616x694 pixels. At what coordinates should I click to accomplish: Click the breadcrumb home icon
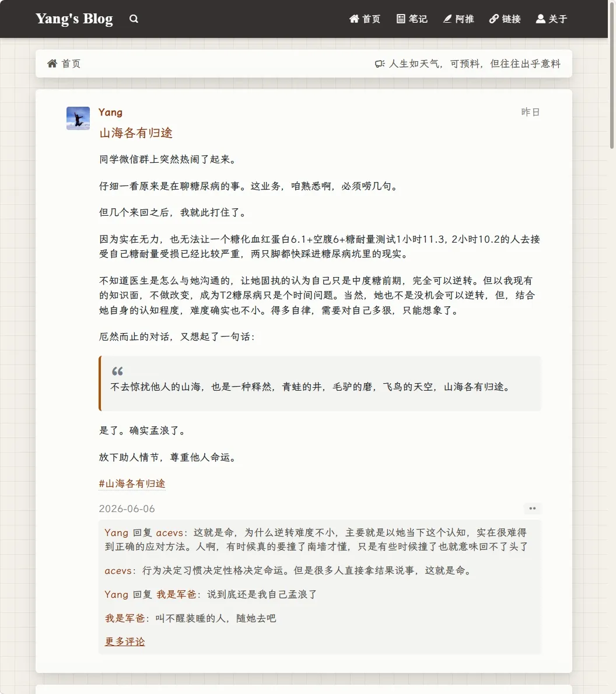click(x=52, y=64)
